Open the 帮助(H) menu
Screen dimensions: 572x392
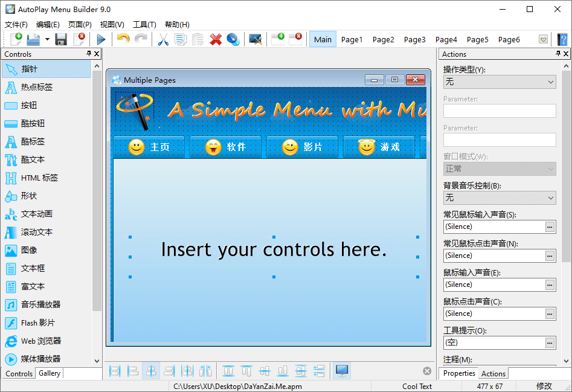click(177, 24)
